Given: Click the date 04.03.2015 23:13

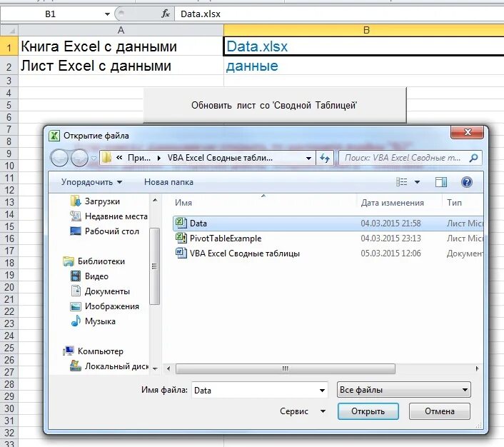Looking at the screenshot, I should (390, 238).
